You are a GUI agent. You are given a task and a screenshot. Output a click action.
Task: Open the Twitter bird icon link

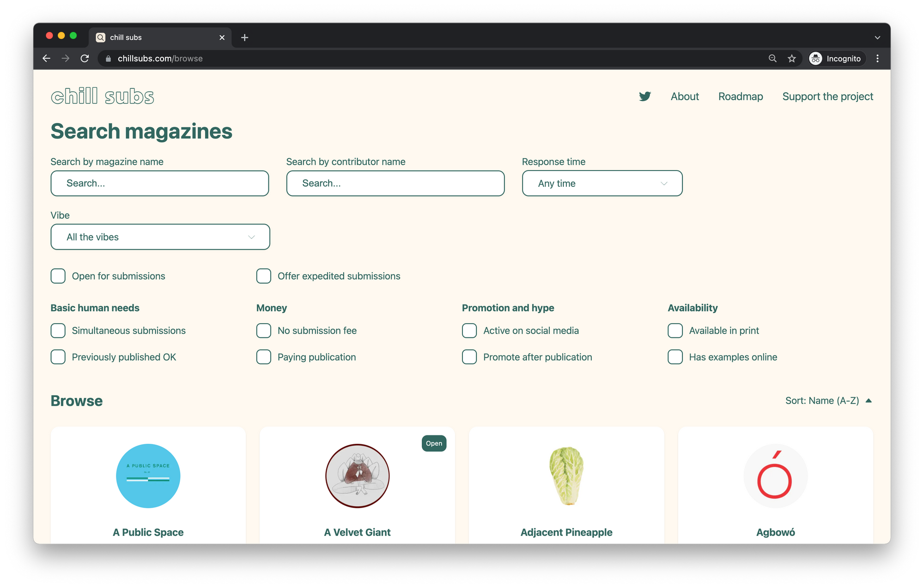645,96
